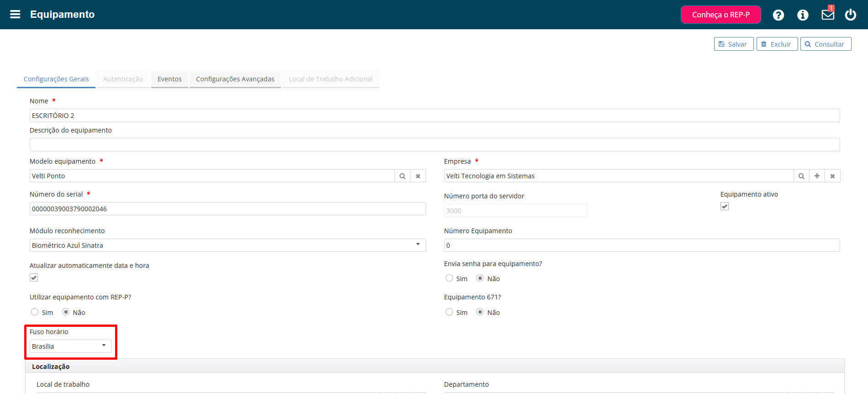Viewport: 868px width, 394px height.
Task: Switch to Configurações Avançadas tab
Action: (235, 79)
